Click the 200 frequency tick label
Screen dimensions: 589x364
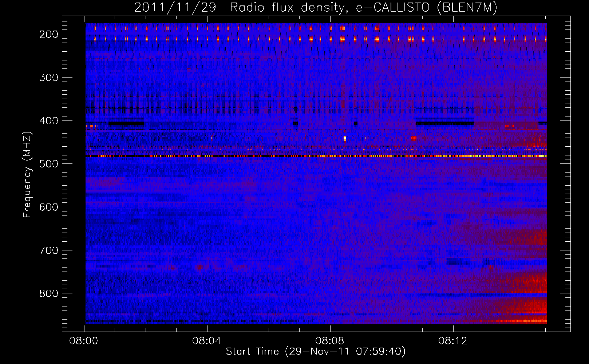(49, 34)
